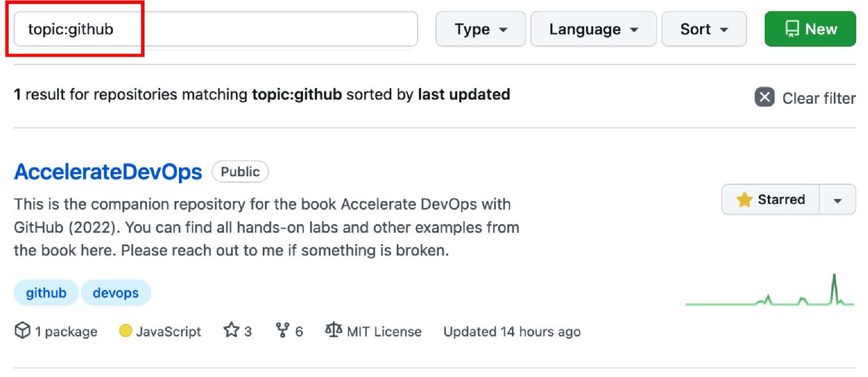Toggle the Starred button
Screen dimensions: 868x377
click(x=771, y=199)
